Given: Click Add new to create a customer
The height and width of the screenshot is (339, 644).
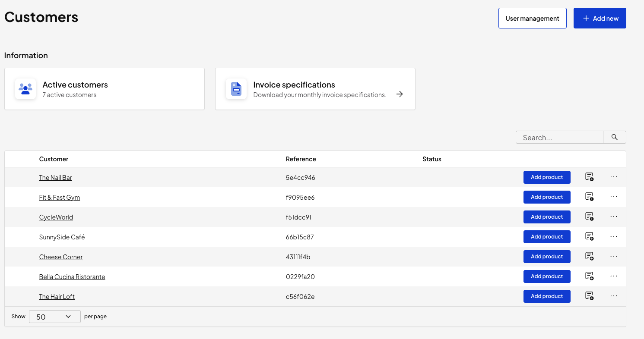Looking at the screenshot, I should coord(600,18).
